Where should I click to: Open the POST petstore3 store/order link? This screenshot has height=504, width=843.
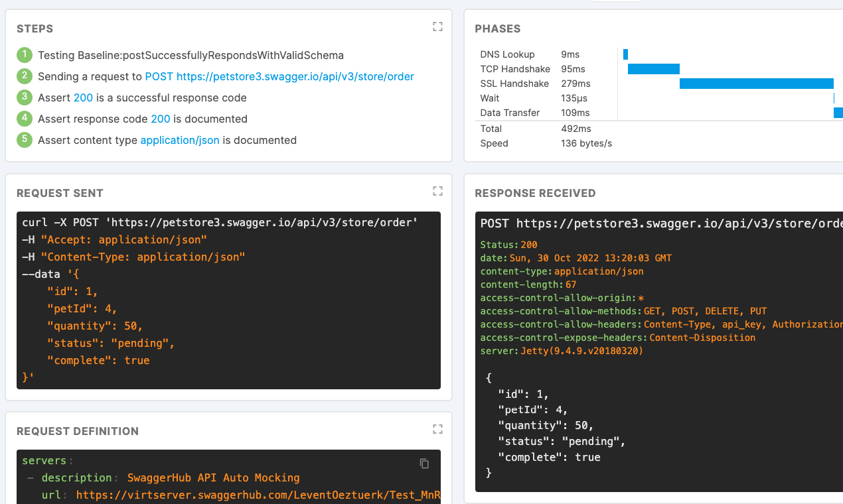(279, 77)
